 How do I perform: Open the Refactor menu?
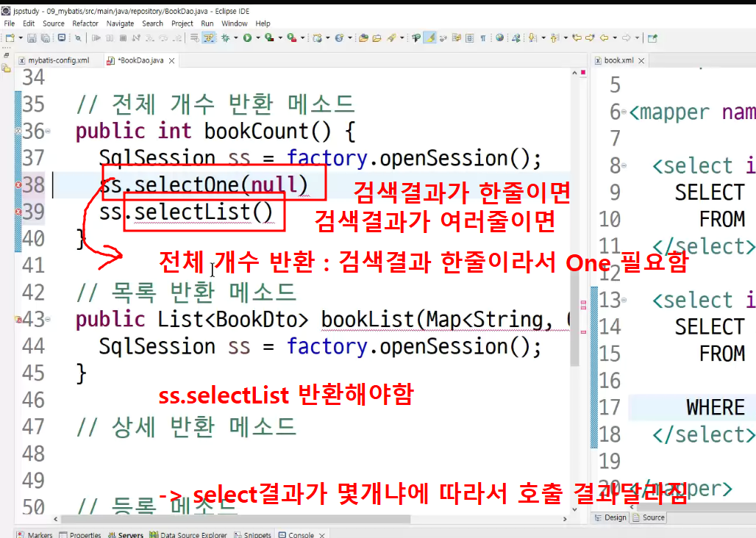click(85, 23)
